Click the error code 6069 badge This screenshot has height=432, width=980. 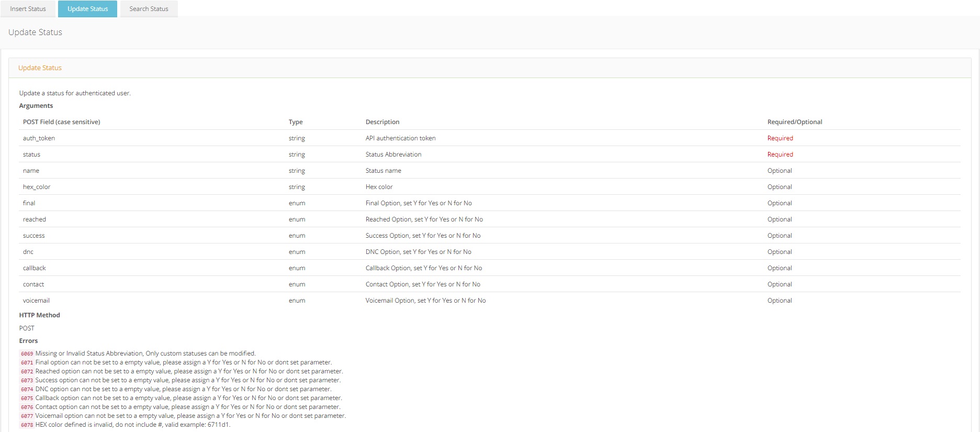click(x=27, y=354)
